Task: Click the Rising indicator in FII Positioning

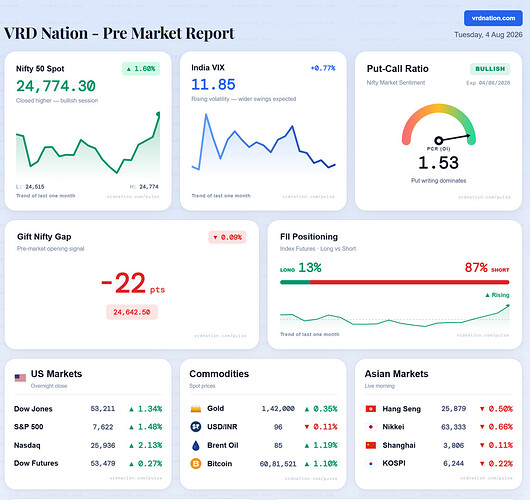Action: click(497, 295)
